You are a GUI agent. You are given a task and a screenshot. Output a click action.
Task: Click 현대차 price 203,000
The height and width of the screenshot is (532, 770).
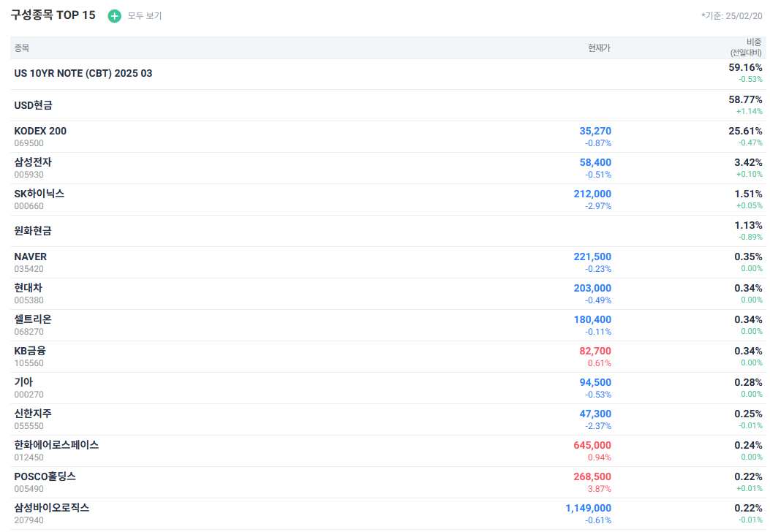click(592, 288)
